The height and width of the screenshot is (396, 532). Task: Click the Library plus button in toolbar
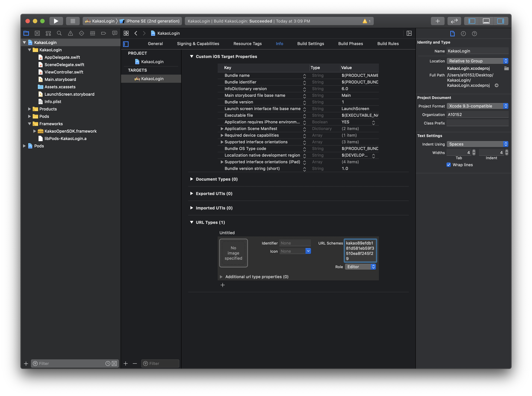437,21
